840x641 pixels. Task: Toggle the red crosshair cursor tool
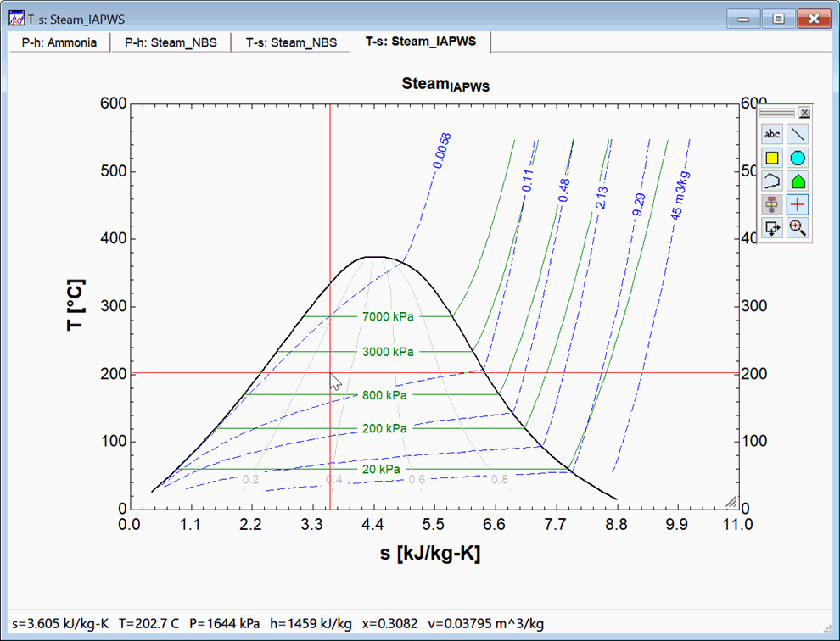798,204
